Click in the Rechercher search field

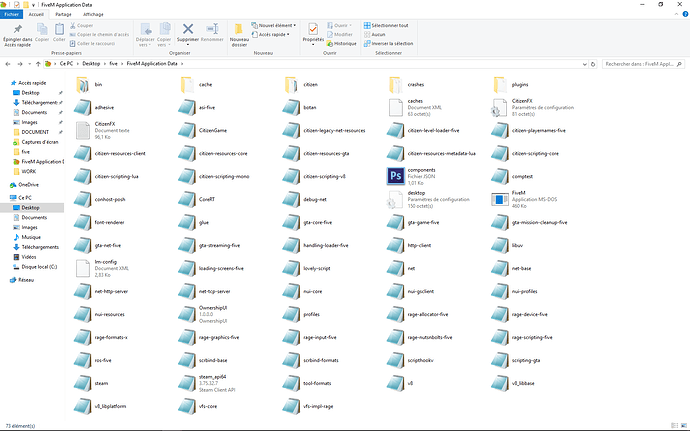tap(643, 64)
